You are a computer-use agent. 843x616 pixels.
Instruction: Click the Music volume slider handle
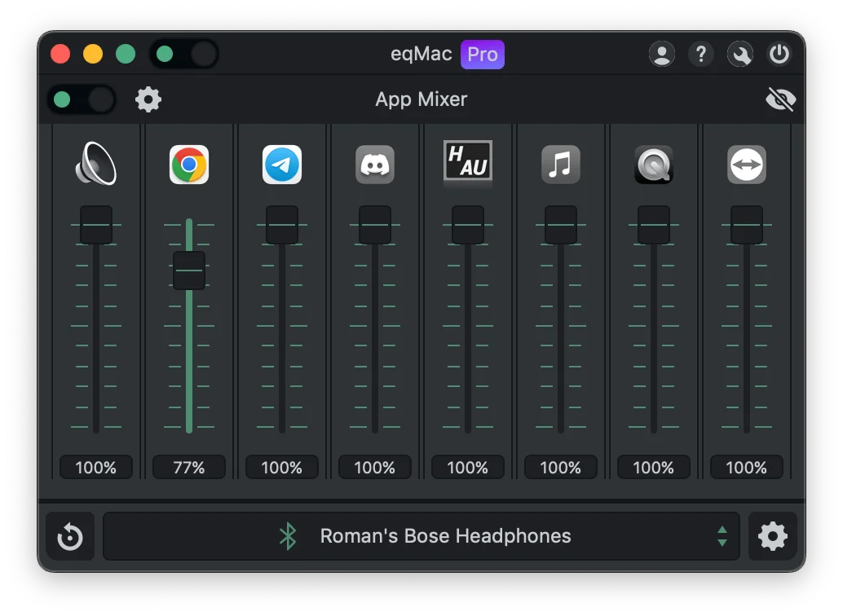(561, 225)
